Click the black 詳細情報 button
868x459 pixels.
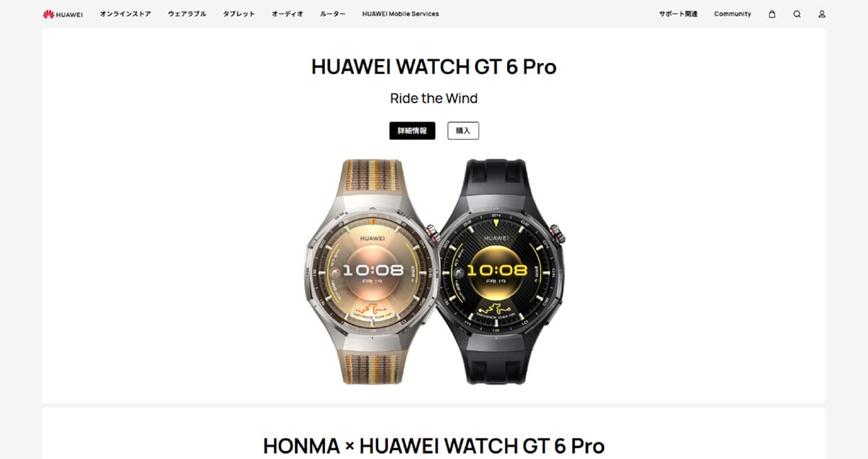pyautogui.click(x=412, y=131)
